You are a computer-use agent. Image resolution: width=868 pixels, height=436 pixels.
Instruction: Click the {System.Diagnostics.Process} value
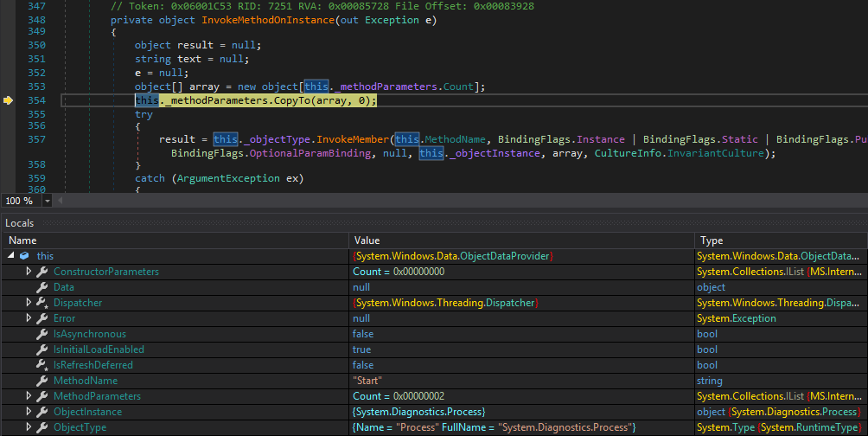pyautogui.click(x=419, y=412)
